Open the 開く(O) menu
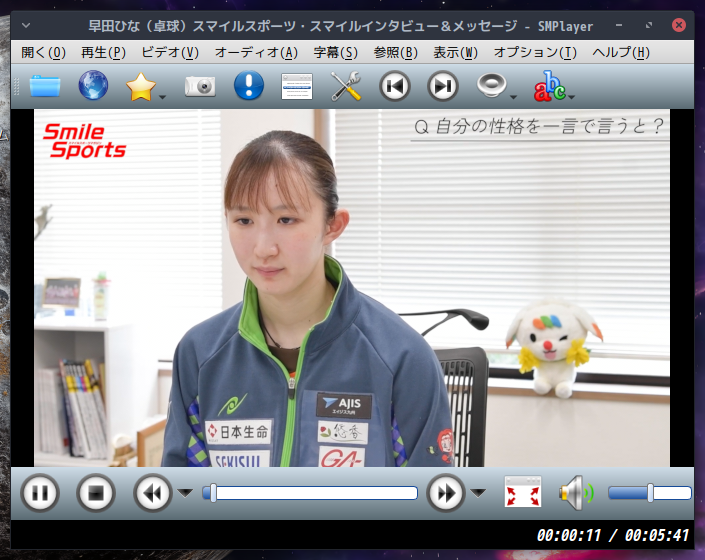705x560 pixels. [43, 53]
